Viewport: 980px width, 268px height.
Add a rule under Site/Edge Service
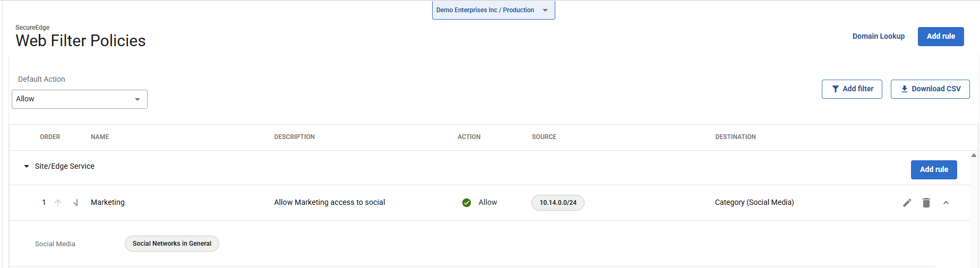[x=933, y=170]
